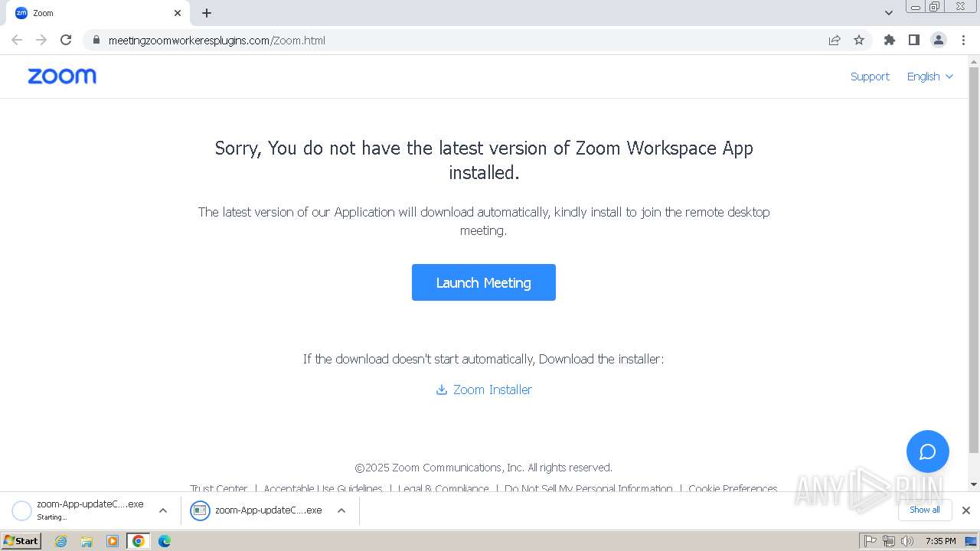Open the Extensions puzzle icon
Image resolution: width=980 pixels, height=551 pixels.
[889, 40]
